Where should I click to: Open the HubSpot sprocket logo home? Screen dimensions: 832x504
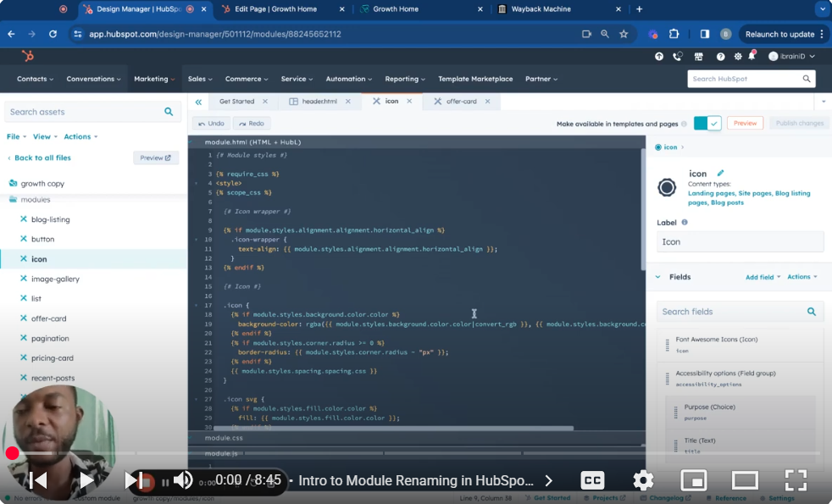(x=28, y=56)
